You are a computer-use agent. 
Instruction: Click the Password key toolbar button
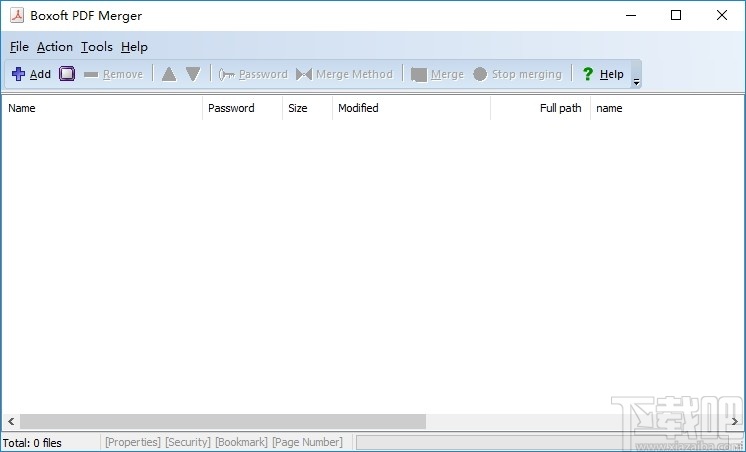253,74
